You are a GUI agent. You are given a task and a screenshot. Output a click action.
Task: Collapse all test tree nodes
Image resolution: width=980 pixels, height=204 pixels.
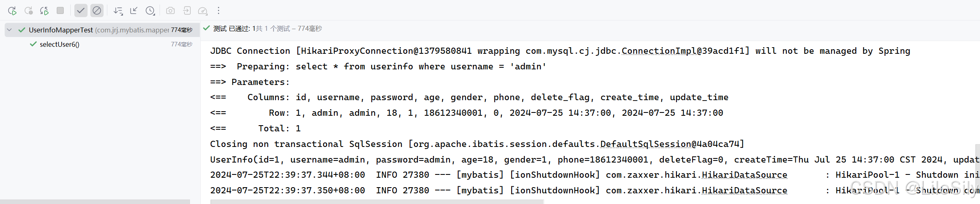[134, 11]
